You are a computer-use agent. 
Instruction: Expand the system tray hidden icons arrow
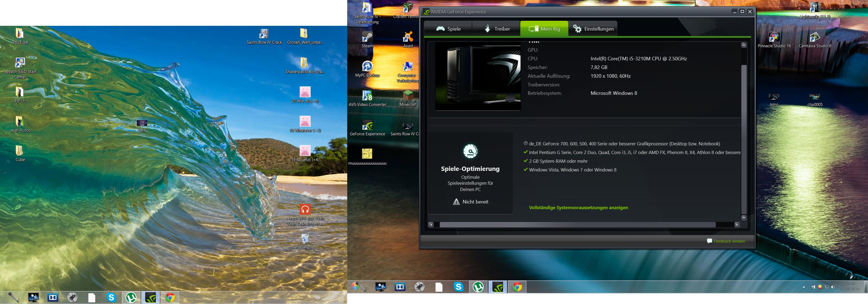pyautogui.click(x=804, y=287)
